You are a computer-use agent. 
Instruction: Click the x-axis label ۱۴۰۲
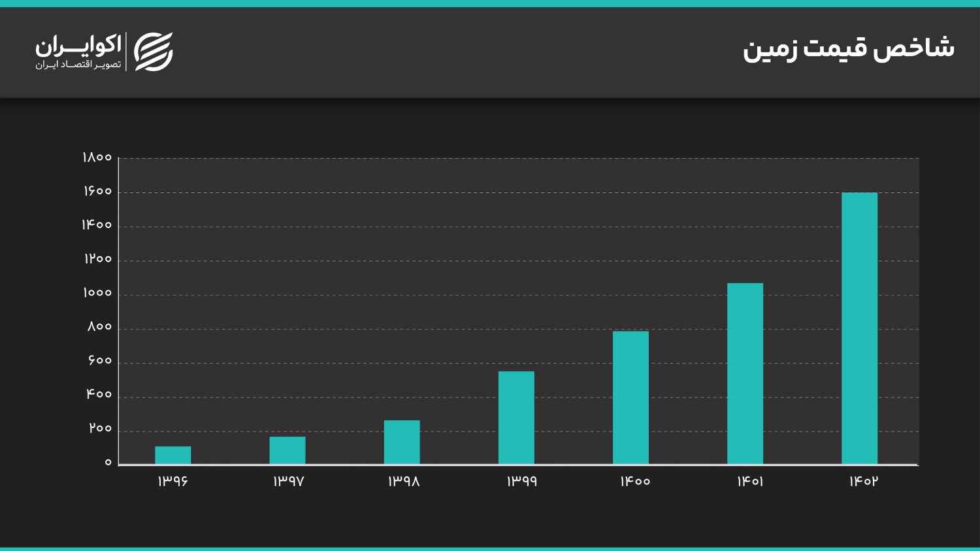pyautogui.click(x=863, y=481)
